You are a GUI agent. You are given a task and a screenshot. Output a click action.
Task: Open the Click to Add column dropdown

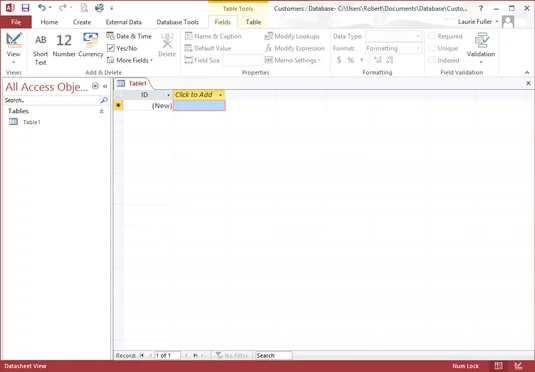click(x=220, y=95)
